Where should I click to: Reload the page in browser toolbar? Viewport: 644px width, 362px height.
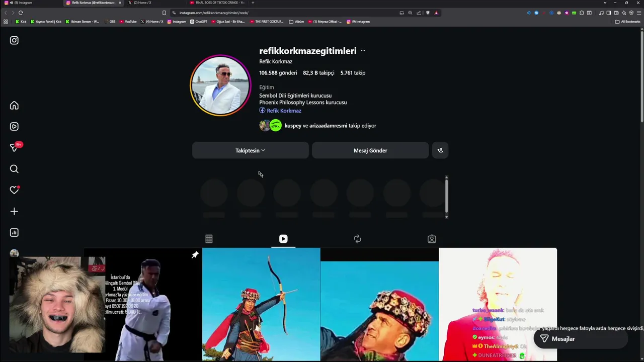(21, 13)
